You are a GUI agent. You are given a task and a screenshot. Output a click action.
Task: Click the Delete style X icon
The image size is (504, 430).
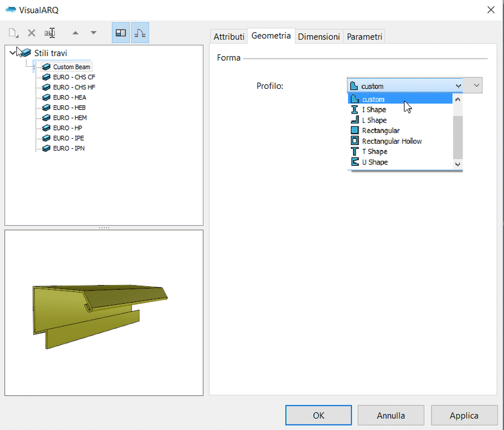point(31,33)
